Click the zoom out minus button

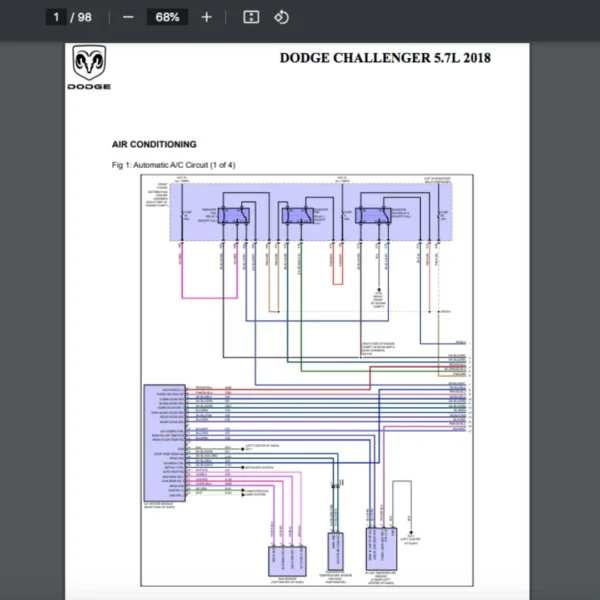[127, 17]
